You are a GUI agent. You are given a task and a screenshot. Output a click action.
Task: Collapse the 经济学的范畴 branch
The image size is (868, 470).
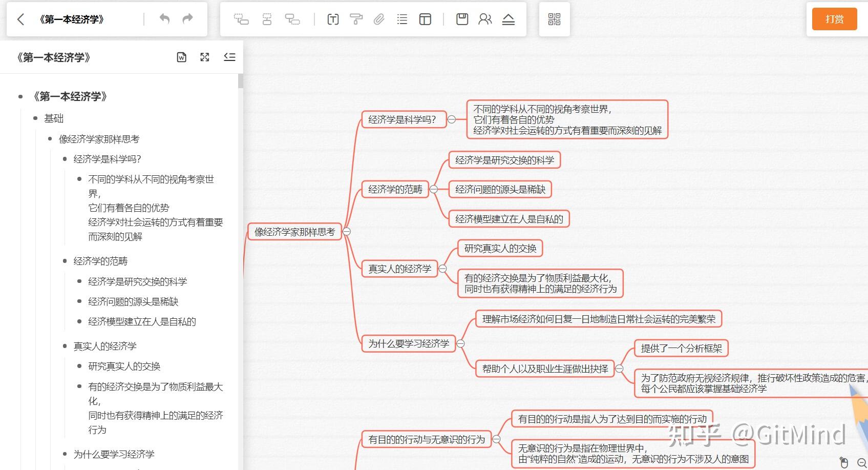434,189
